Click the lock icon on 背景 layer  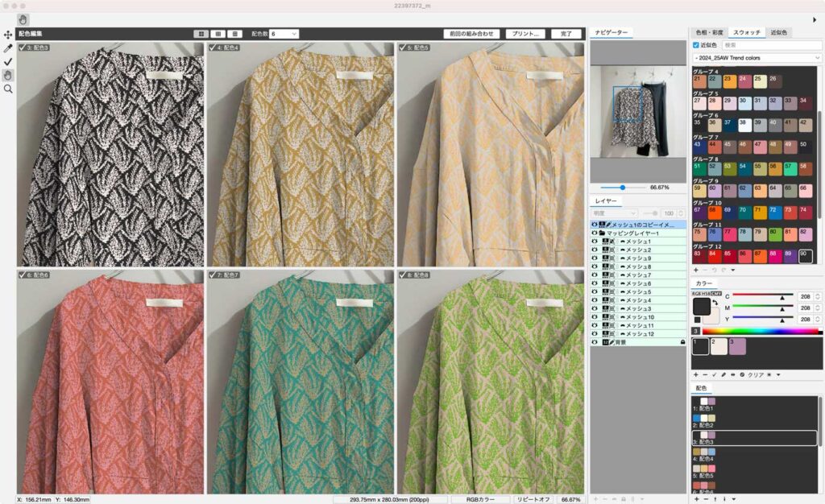pyautogui.click(x=683, y=342)
